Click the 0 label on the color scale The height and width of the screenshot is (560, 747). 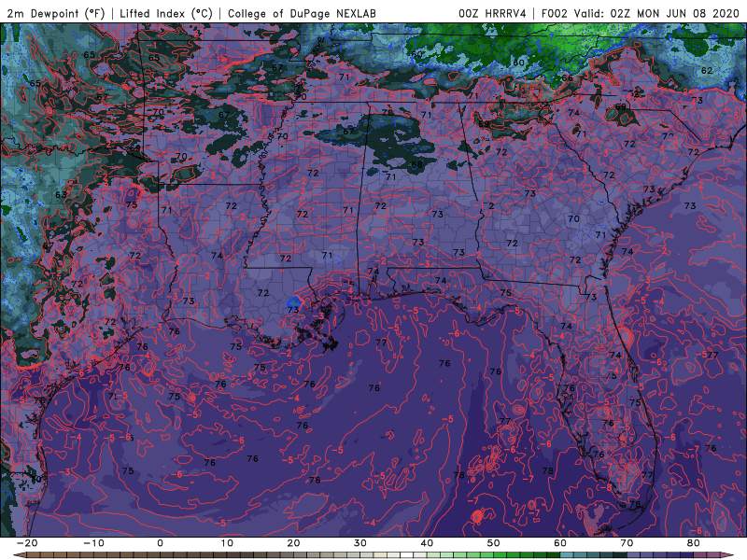click(160, 543)
